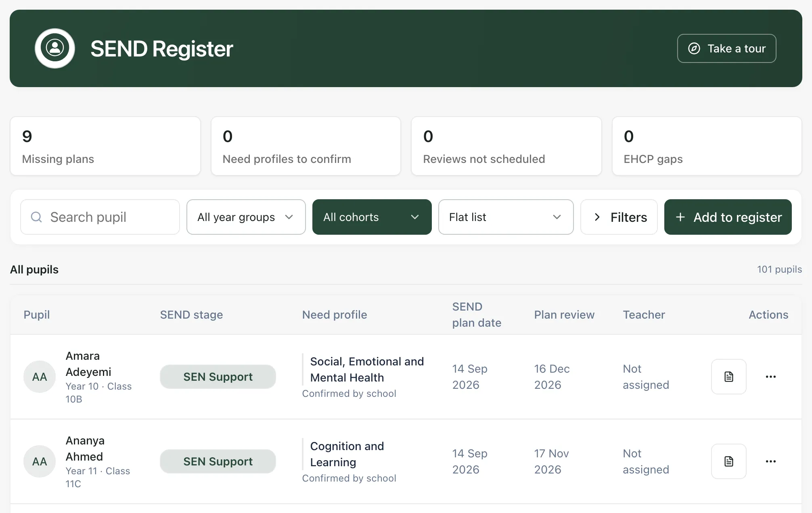
Task: Click AA avatar for Amara Adeyemi
Action: click(x=40, y=377)
